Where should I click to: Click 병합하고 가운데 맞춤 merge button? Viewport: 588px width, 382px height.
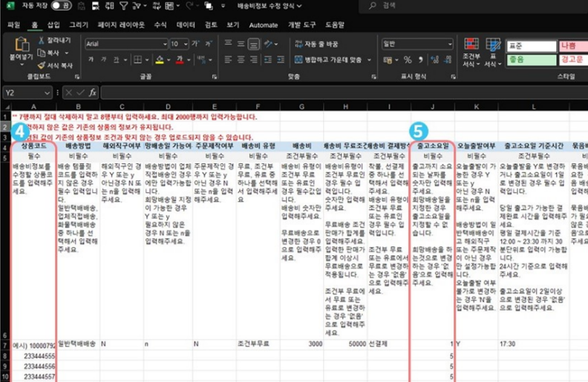(x=328, y=59)
